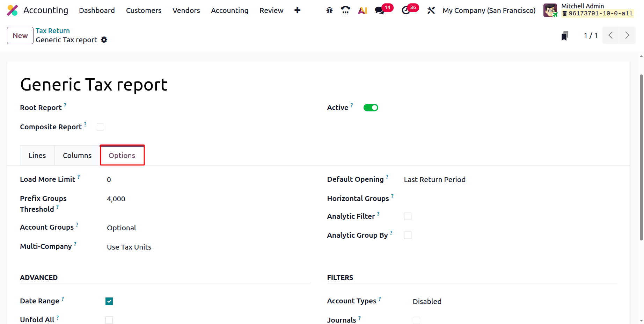The width and height of the screenshot is (644, 324).
Task: Go back via Tax Return breadcrumb
Action: pos(53,31)
